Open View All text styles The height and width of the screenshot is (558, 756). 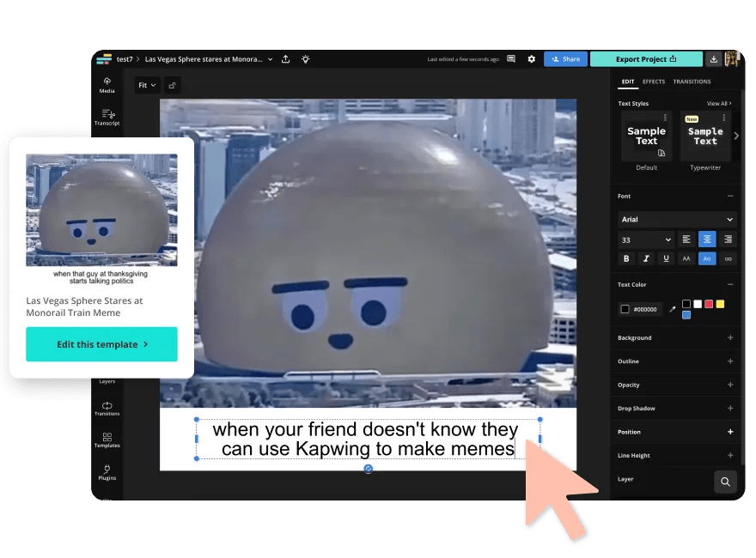719,104
